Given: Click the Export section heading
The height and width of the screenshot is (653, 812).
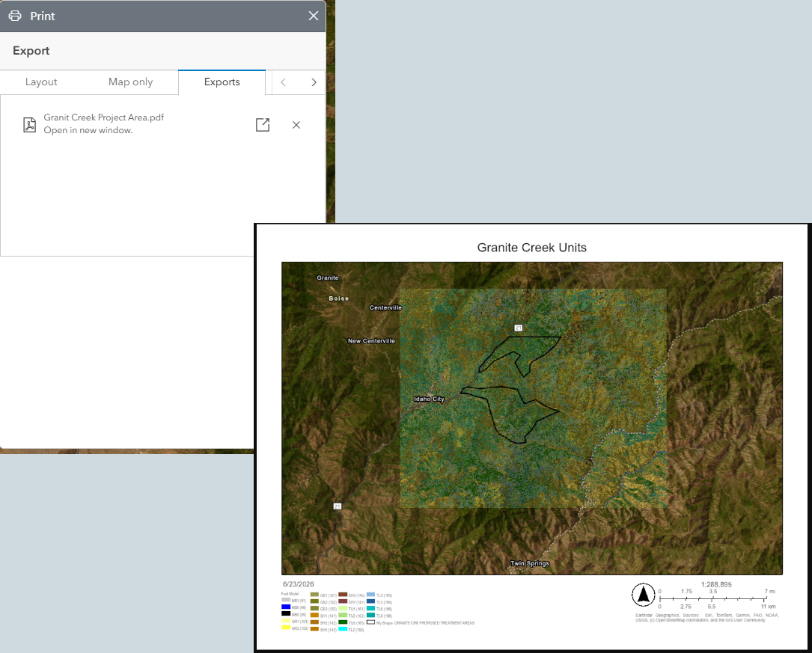Looking at the screenshot, I should (x=31, y=51).
